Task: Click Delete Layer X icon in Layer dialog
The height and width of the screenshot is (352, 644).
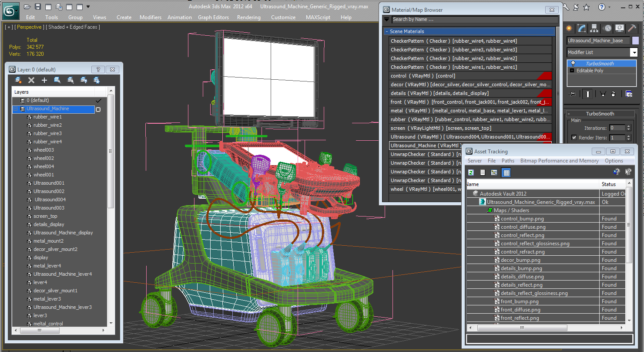Action: point(31,80)
